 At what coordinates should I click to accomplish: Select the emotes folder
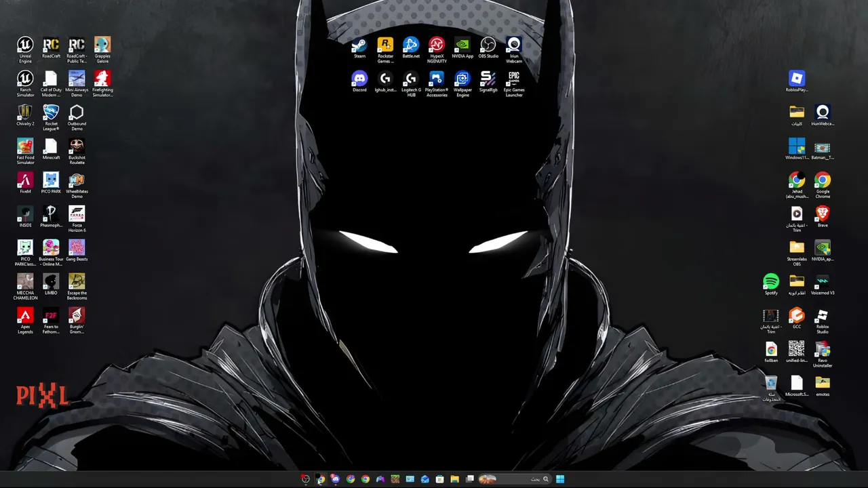coord(823,387)
